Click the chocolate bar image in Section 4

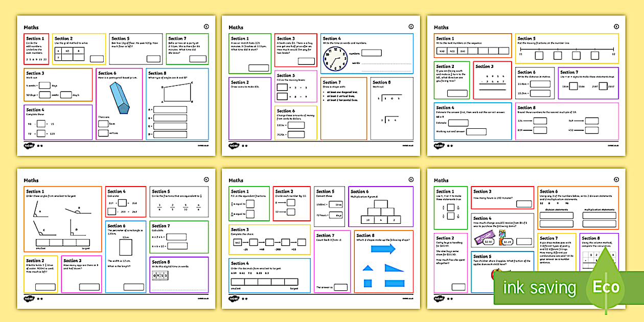(484, 237)
